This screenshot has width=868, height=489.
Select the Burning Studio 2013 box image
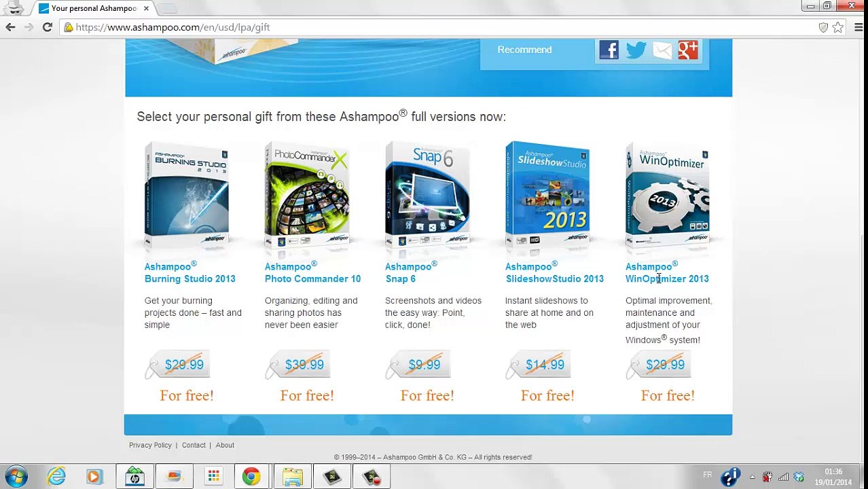pyautogui.click(x=187, y=194)
